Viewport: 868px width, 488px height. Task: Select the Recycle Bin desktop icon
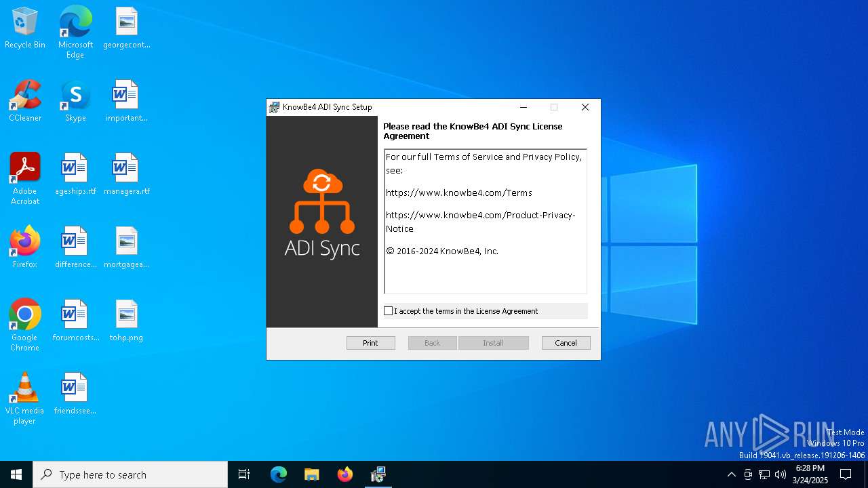tap(25, 28)
